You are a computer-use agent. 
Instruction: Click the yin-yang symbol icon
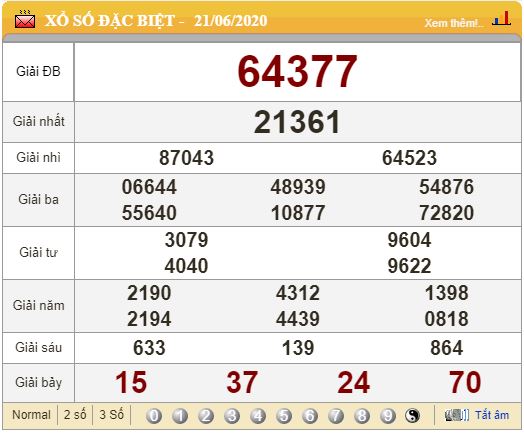click(412, 416)
